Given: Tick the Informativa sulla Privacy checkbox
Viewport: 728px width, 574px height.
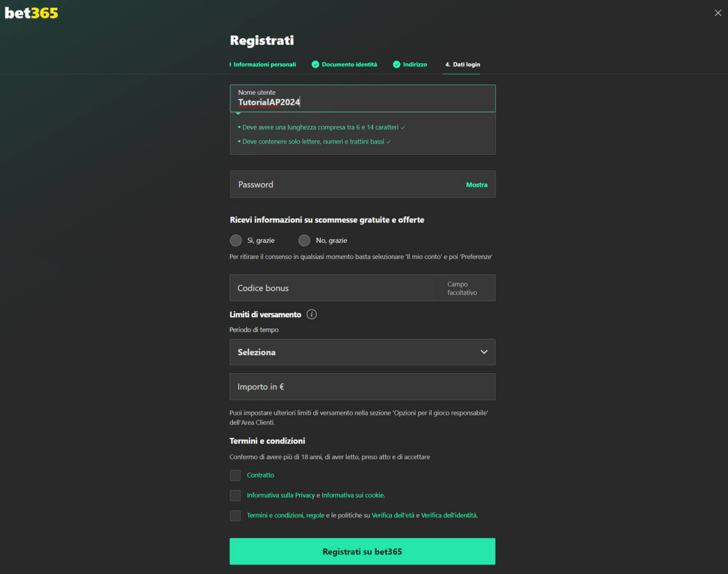Looking at the screenshot, I should click(236, 496).
